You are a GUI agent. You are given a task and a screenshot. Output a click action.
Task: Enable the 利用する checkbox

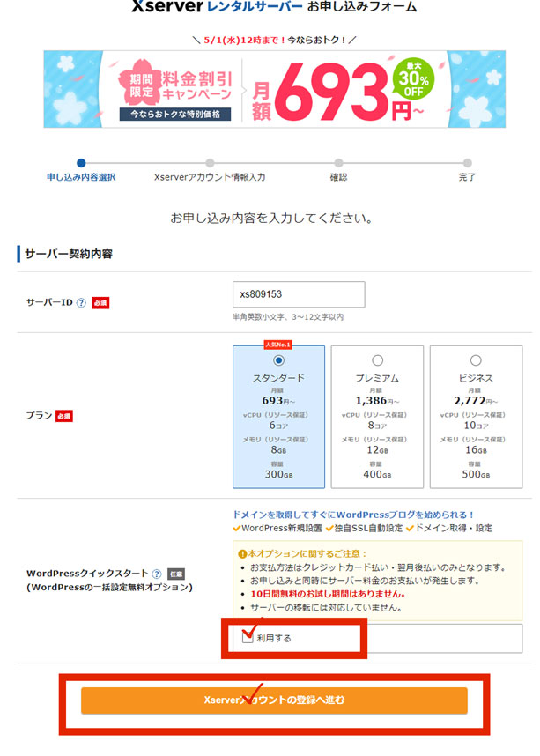[248, 637]
